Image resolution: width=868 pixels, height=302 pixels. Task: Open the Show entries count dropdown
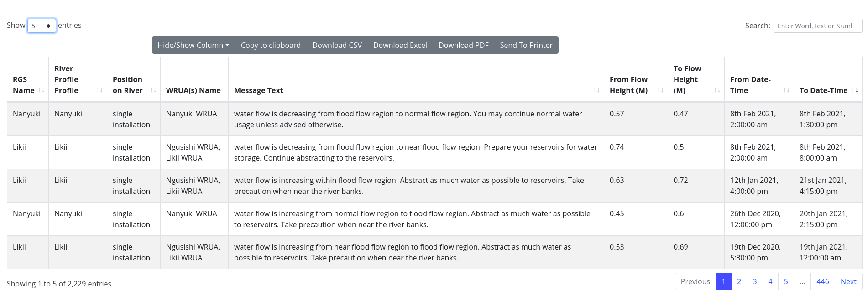click(x=42, y=26)
